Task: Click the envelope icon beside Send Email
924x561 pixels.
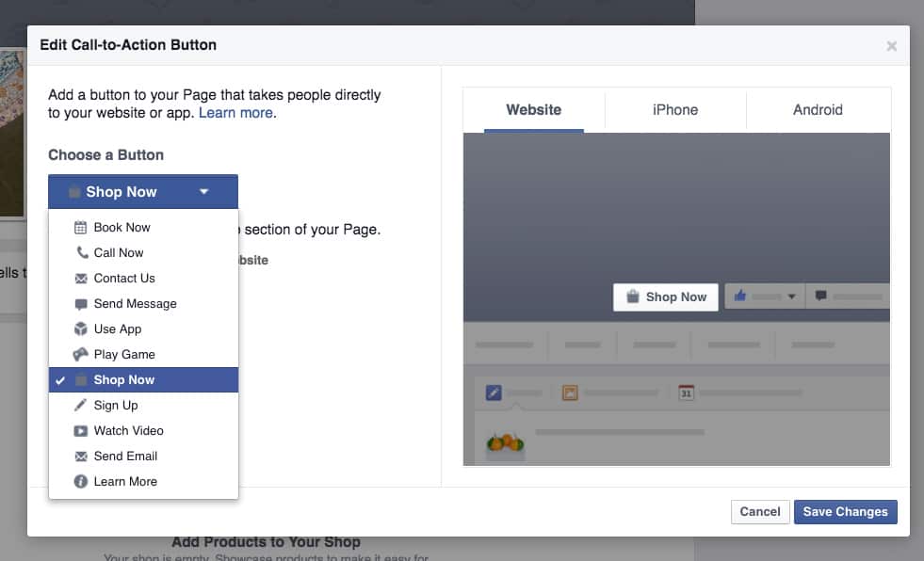Action: click(x=81, y=457)
